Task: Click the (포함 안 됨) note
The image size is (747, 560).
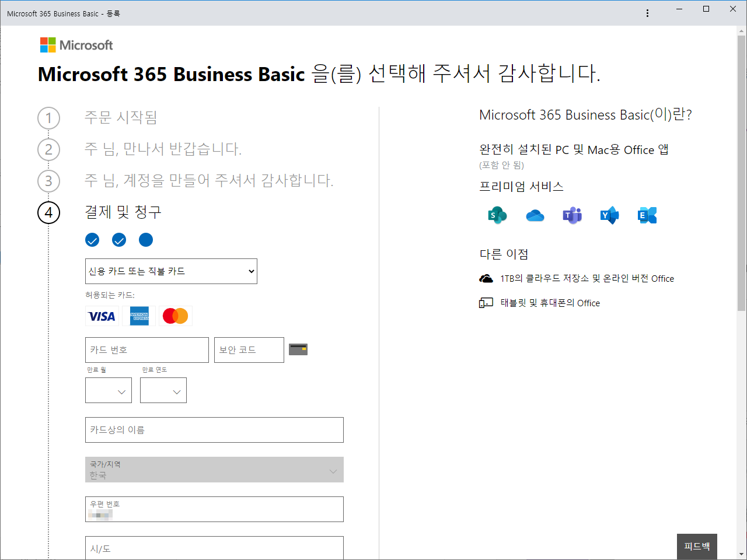Action: [x=501, y=165]
